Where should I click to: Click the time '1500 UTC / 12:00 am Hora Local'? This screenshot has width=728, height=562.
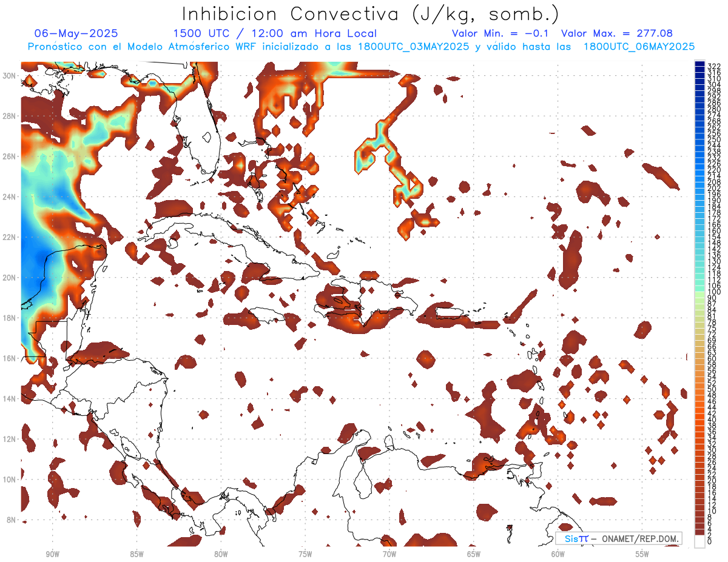point(275,34)
